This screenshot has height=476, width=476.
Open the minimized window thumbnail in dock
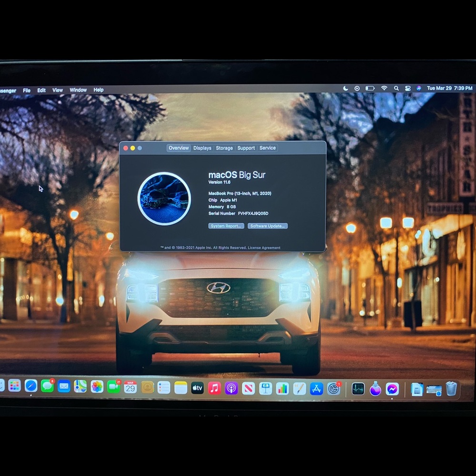click(x=434, y=390)
